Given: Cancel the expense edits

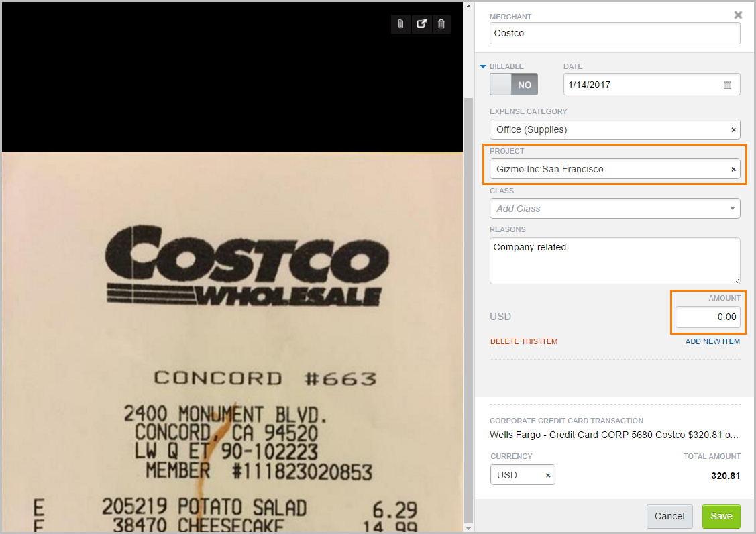Looking at the screenshot, I should pos(669,516).
